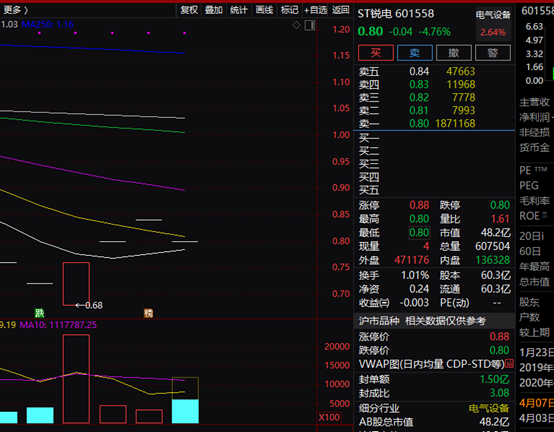This screenshot has width=554, height=432.
Task: Select the 卖一 price 0.80
Action: coord(419,123)
